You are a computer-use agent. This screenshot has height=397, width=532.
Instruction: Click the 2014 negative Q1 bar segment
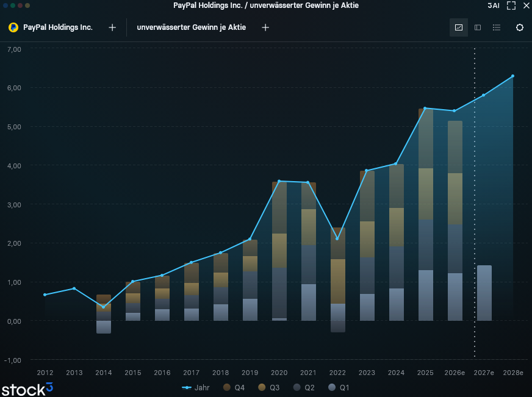[104, 327]
